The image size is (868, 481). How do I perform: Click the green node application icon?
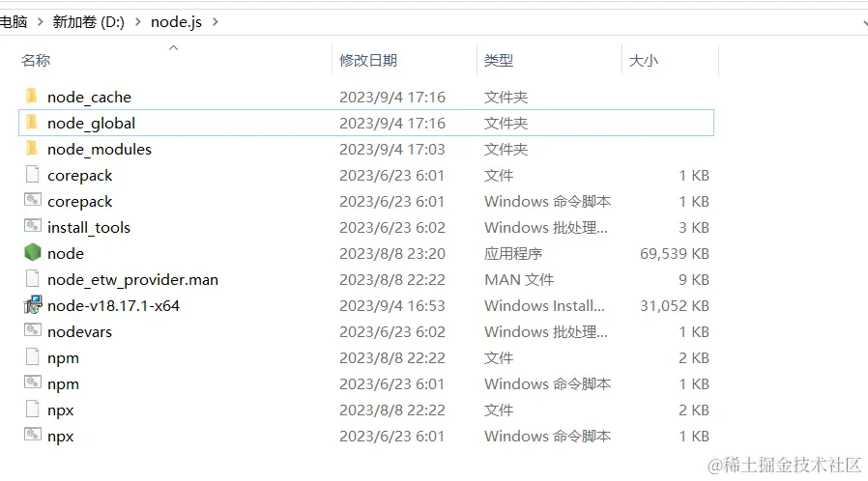33,252
